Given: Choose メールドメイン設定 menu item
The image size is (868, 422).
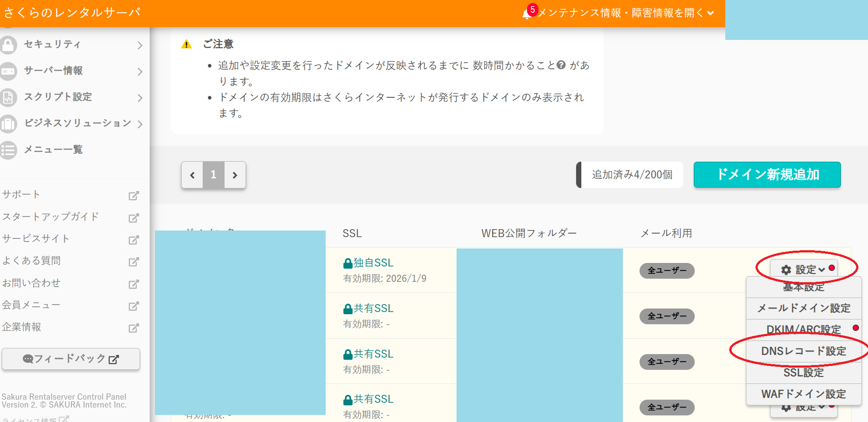Looking at the screenshot, I should pyautogui.click(x=803, y=308).
